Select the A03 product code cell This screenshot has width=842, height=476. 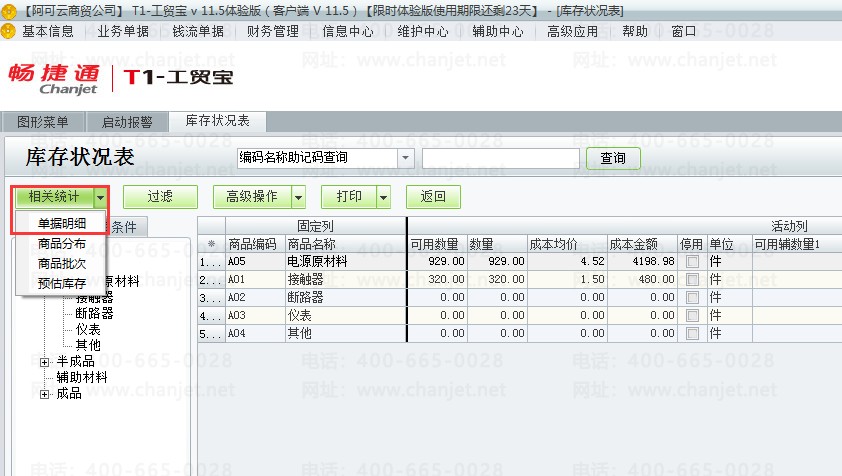[255, 315]
